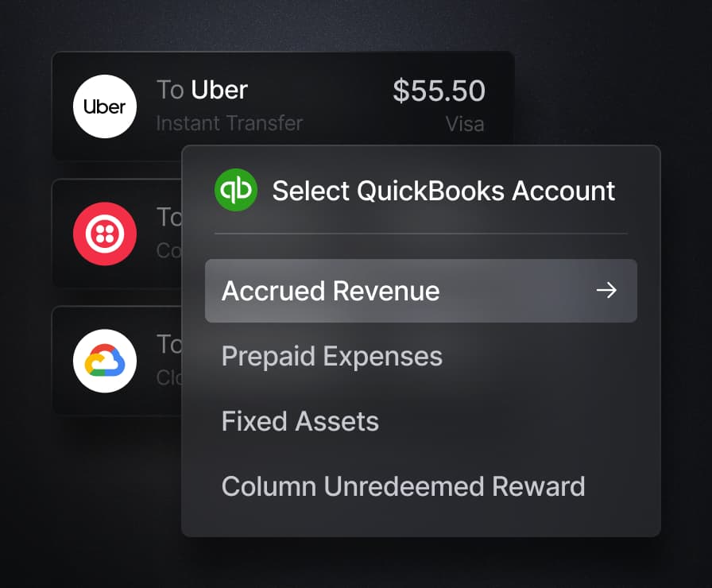This screenshot has width=712, height=588.
Task: Open the Twilio transaction's "To" title
Action: click(x=169, y=217)
